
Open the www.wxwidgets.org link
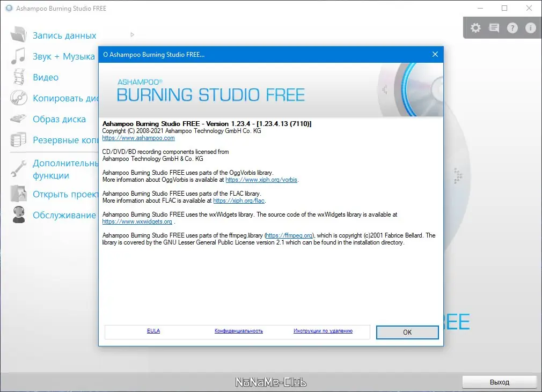tap(137, 221)
